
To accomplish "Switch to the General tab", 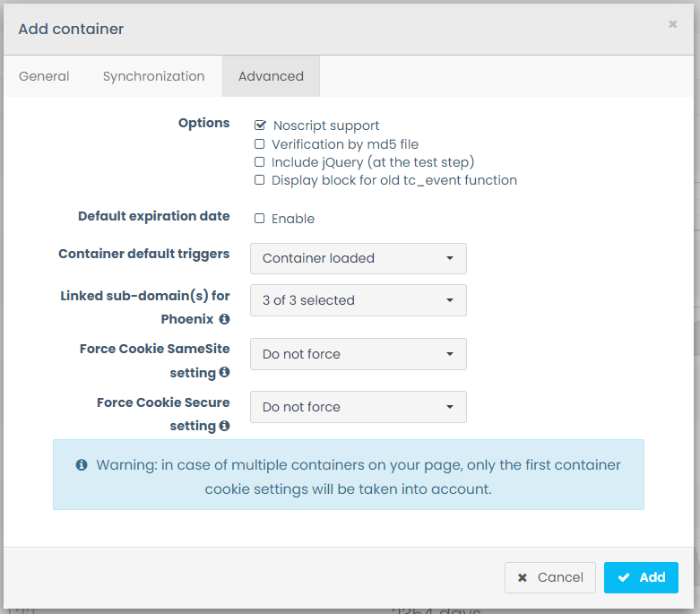I will click(x=44, y=76).
